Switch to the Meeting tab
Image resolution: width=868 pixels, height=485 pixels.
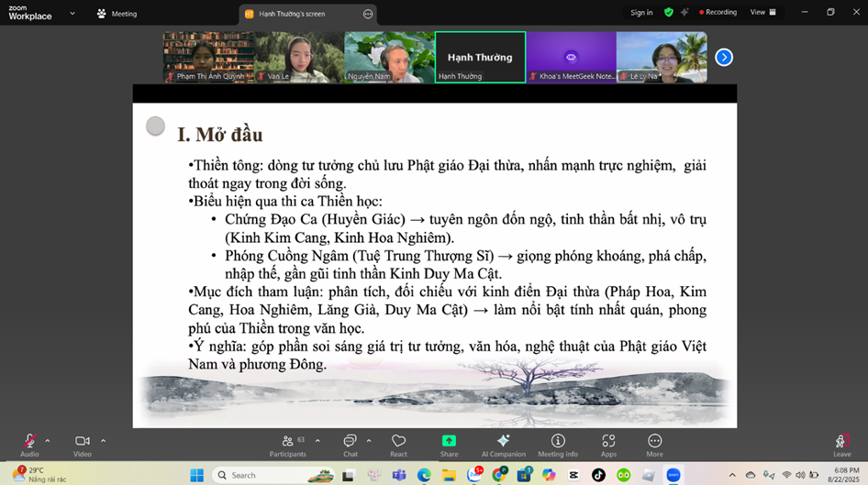[117, 14]
